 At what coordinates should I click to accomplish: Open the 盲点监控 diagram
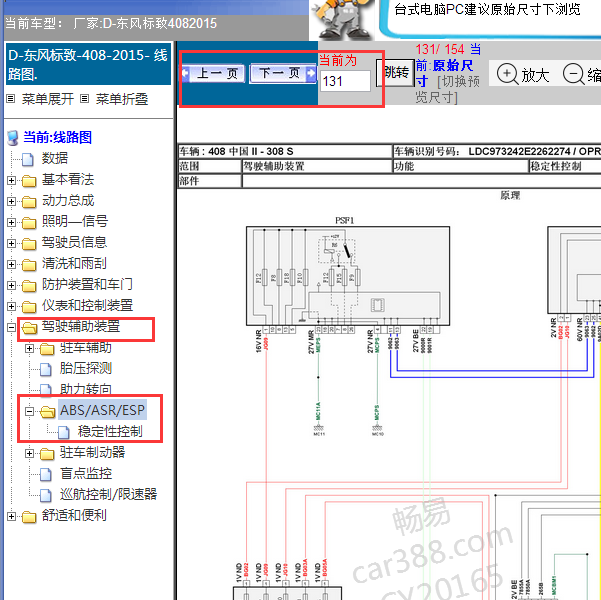point(85,473)
